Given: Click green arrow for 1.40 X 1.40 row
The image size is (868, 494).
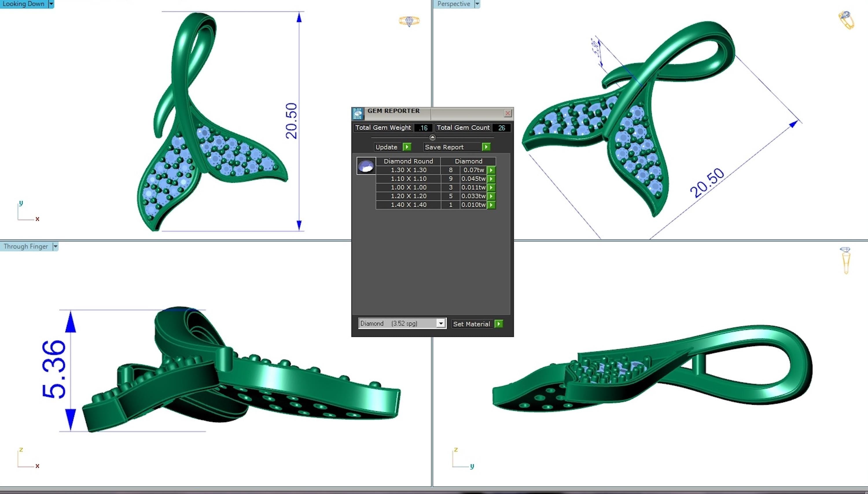Looking at the screenshot, I should tap(491, 205).
